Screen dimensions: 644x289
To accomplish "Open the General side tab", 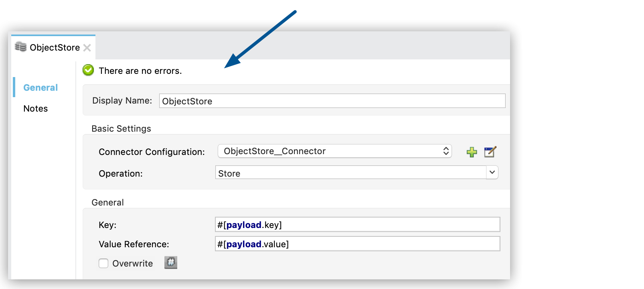I will (41, 88).
